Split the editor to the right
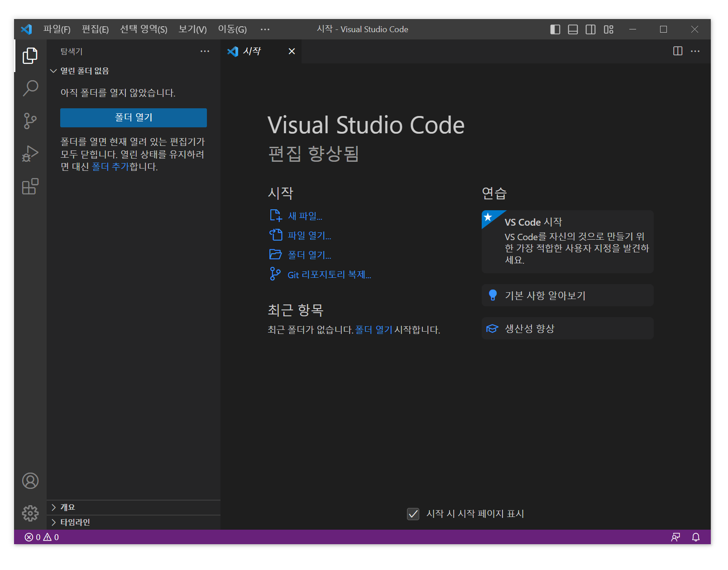Screen dimensions: 728x570 click(x=678, y=51)
